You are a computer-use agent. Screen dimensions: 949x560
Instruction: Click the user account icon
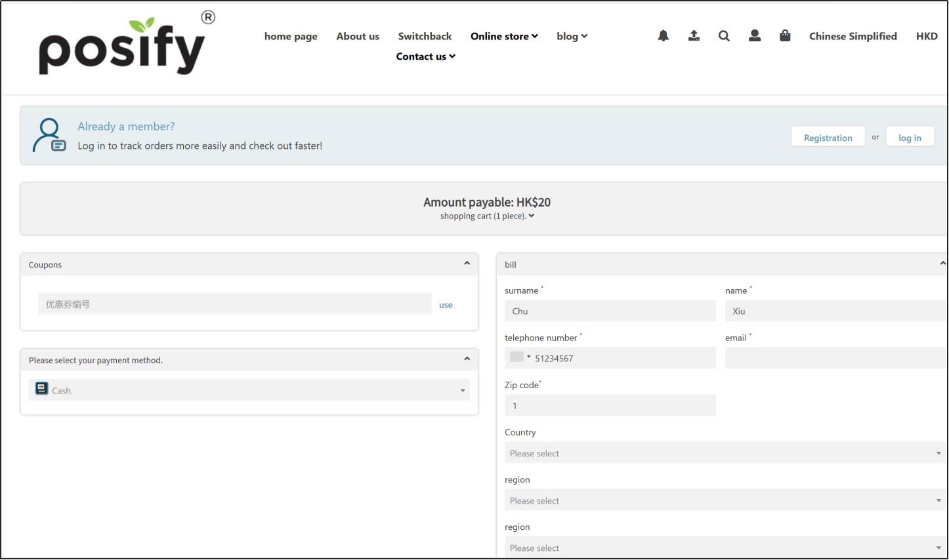(x=755, y=36)
